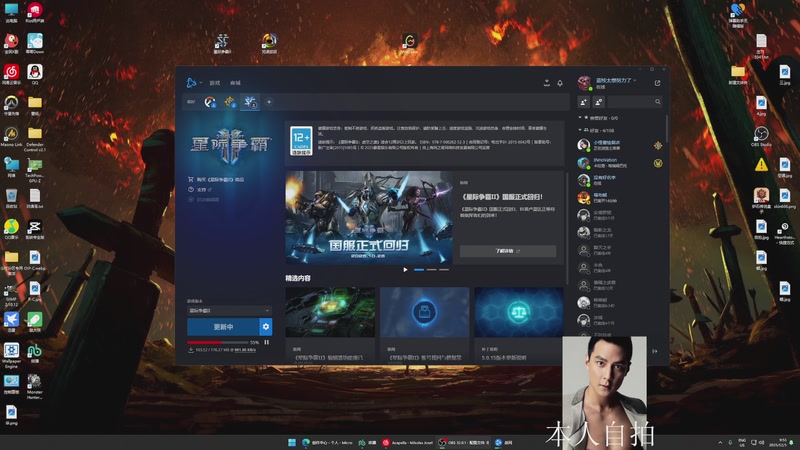Open the 国服正式回归 banner image
The width and height of the screenshot is (800, 450).
tap(369, 217)
